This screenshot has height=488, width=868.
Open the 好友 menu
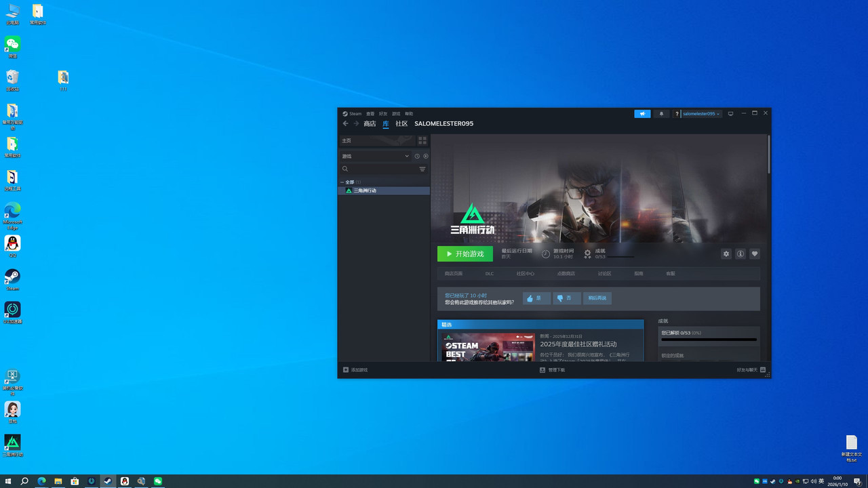click(383, 114)
